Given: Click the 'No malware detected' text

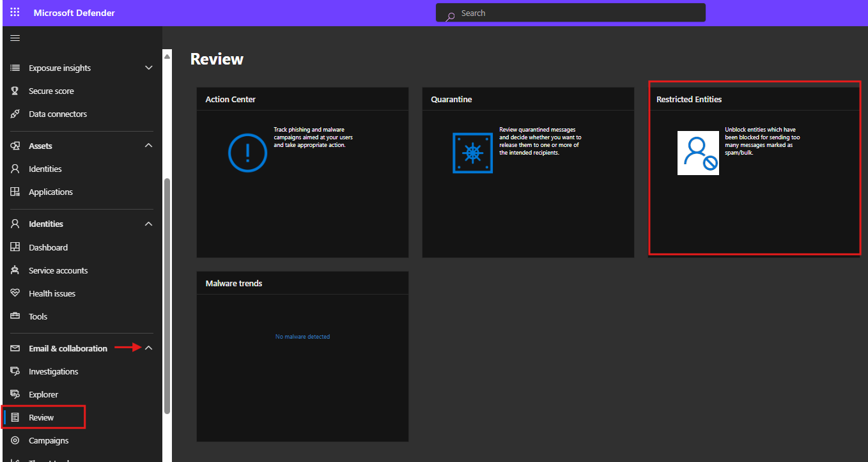Looking at the screenshot, I should pos(302,336).
